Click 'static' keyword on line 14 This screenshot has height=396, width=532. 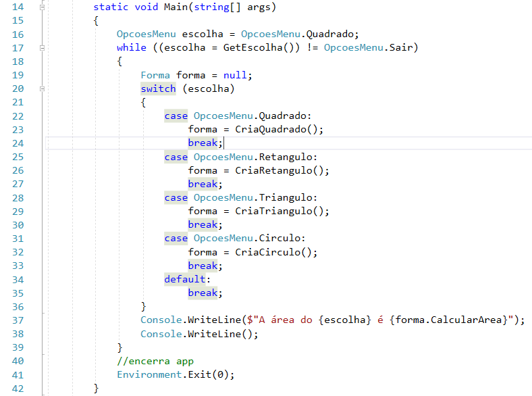[111, 7]
